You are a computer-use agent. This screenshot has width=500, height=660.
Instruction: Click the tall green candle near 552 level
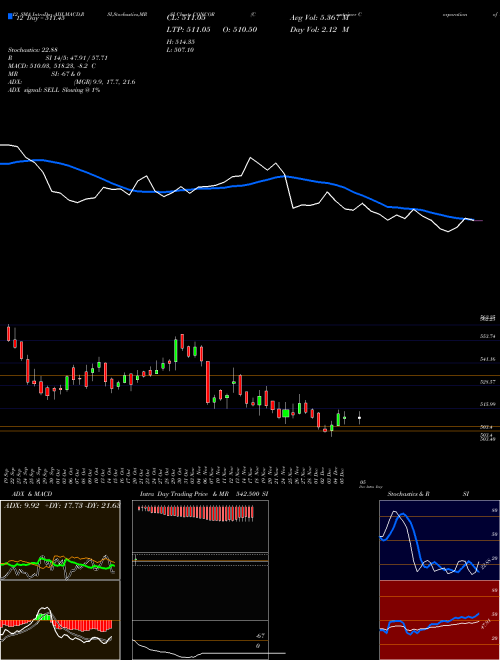tap(176, 350)
